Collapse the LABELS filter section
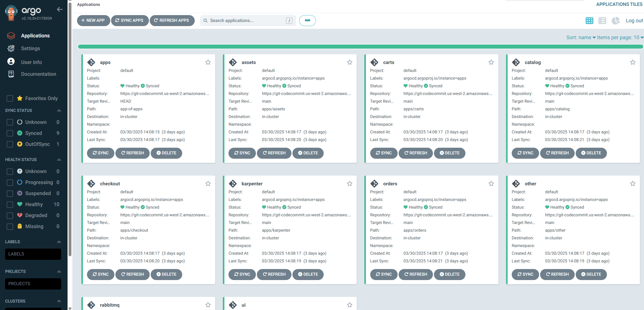Screen dimensions: 644x310 click(59, 242)
